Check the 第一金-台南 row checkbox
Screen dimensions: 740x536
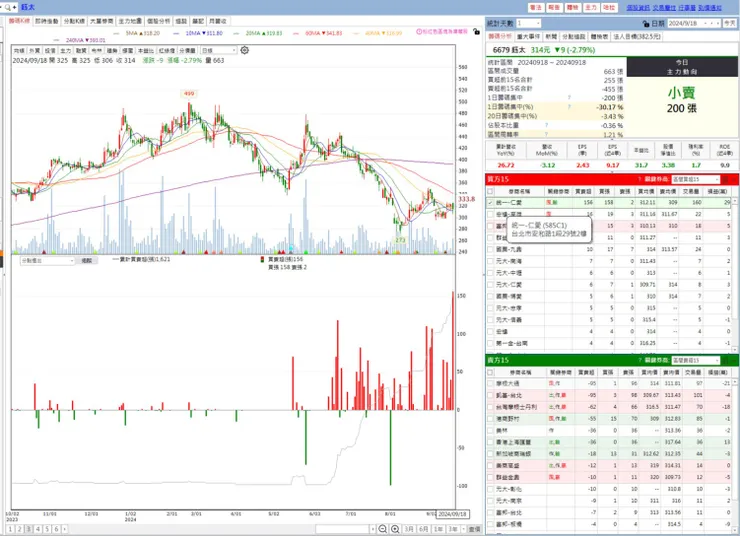click(x=490, y=343)
